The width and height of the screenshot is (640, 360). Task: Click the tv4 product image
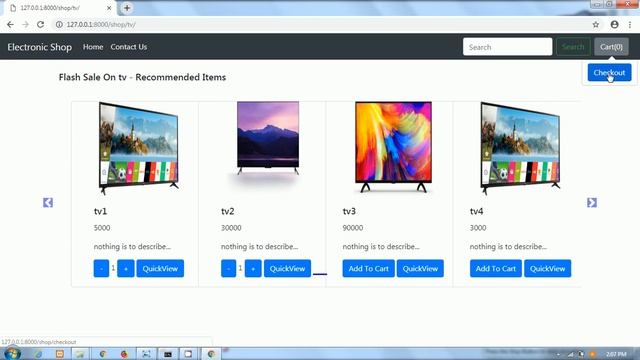point(520,148)
